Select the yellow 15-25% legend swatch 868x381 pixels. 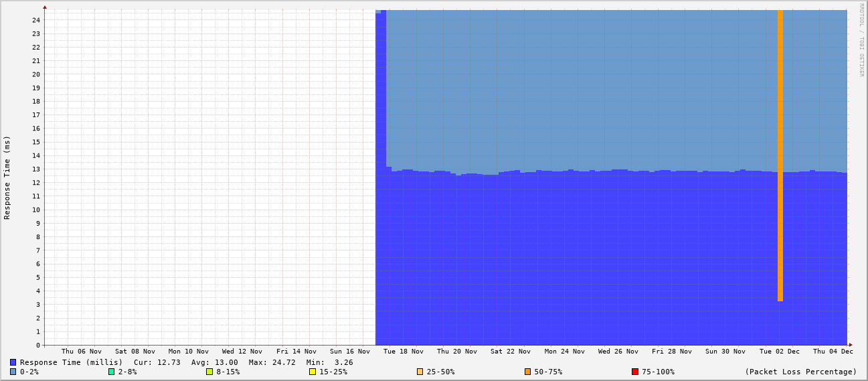pyautogui.click(x=313, y=372)
